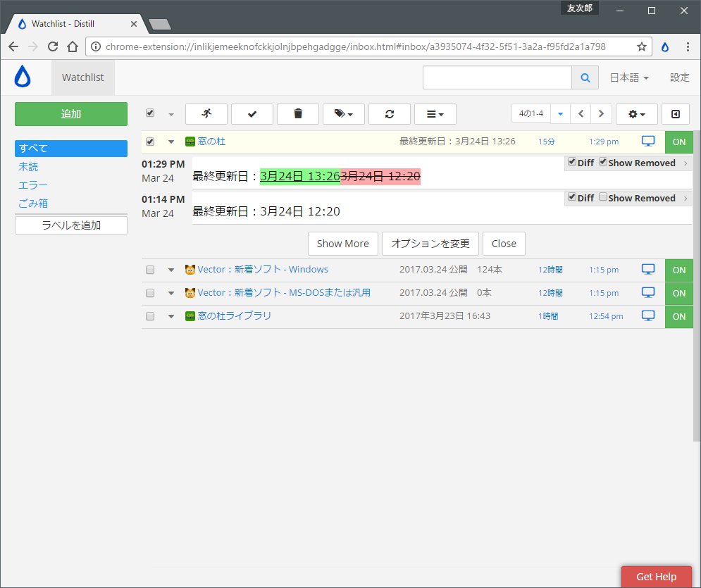The image size is (701, 588).
Task: Click the search magnifier button
Action: (x=585, y=77)
